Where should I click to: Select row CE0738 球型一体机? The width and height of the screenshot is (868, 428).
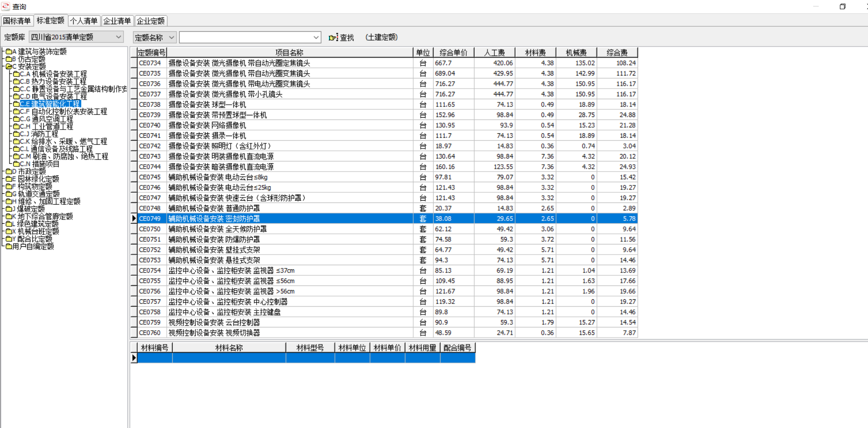pyautogui.click(x=387, y=105)
